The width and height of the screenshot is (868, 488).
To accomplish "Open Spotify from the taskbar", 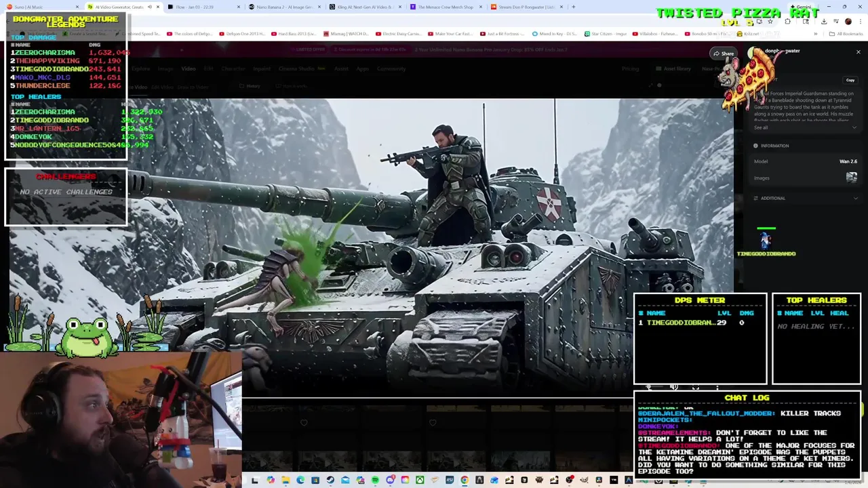I will tap(375, 480).
